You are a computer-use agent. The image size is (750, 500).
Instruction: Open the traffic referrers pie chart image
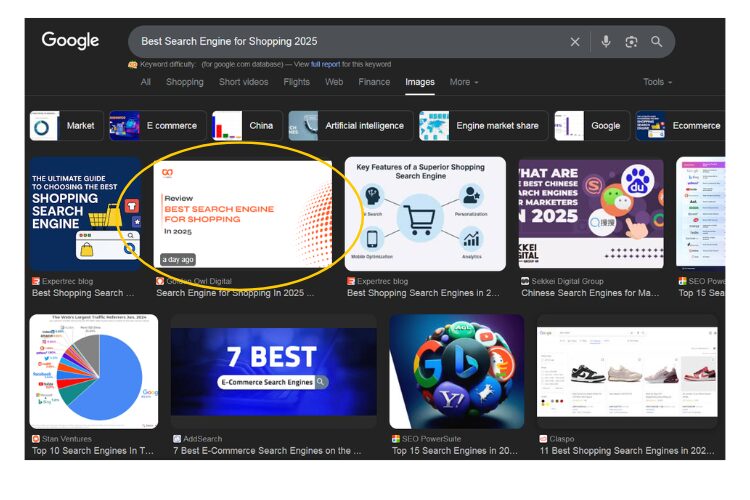coord(94,371)
